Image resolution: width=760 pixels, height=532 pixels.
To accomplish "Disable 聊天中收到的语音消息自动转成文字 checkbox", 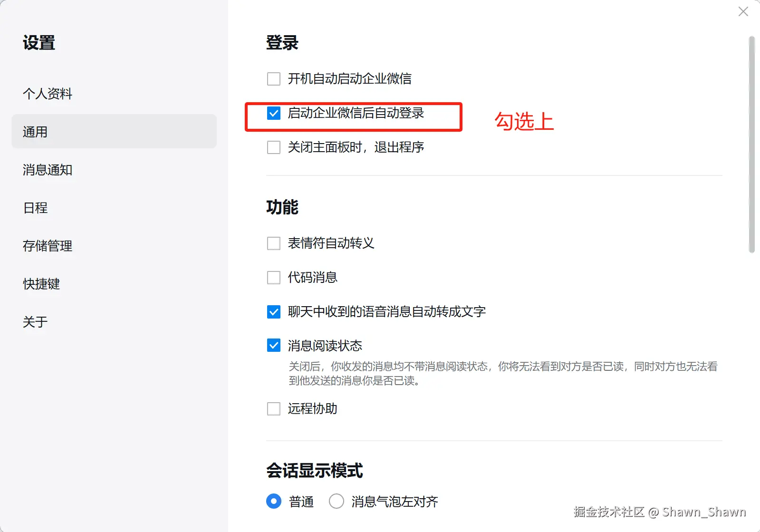I will (274, 312).
